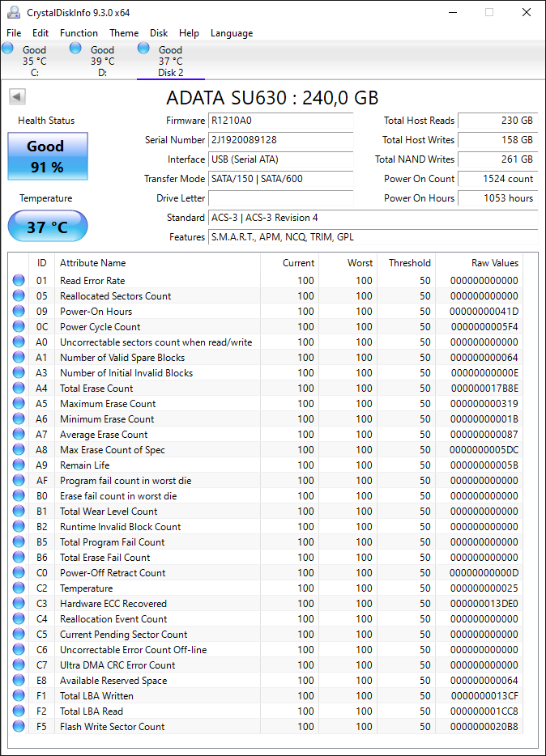Open the Help menu
The image size is (546, 756).
click(189, 33)
